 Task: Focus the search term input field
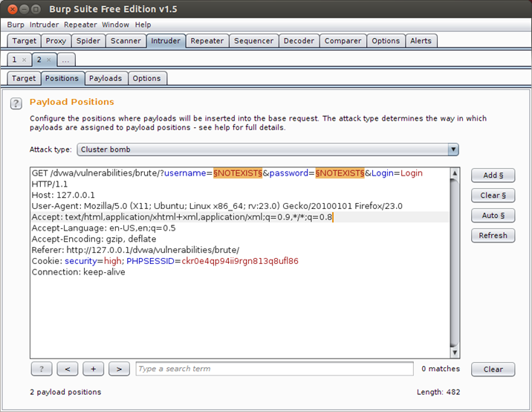point(274,369)
